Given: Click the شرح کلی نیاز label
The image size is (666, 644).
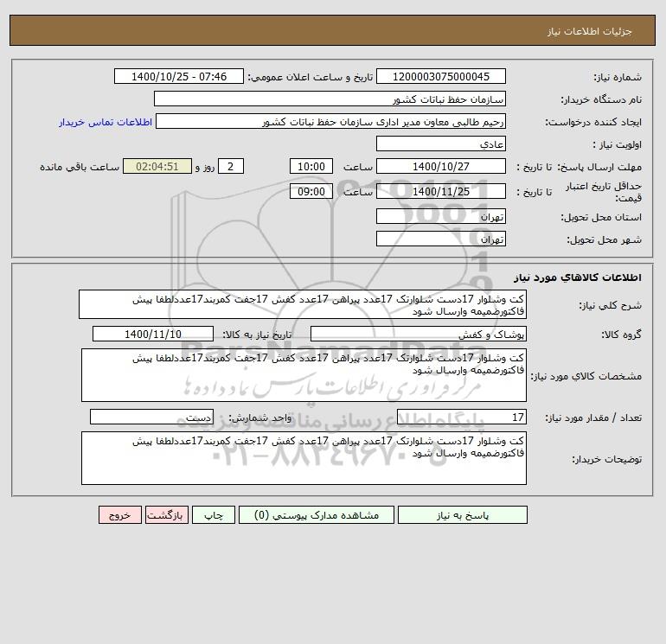Looking at the screenshot, I should [611, 305].
